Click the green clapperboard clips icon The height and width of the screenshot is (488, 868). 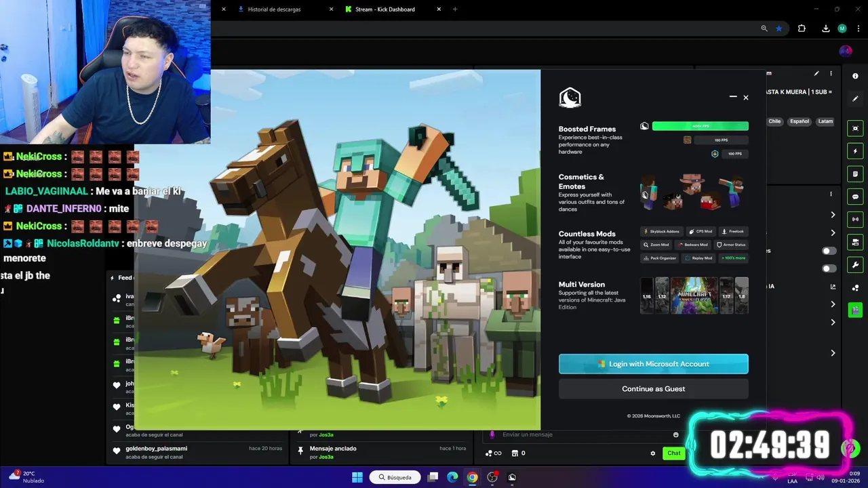(855, 310)
